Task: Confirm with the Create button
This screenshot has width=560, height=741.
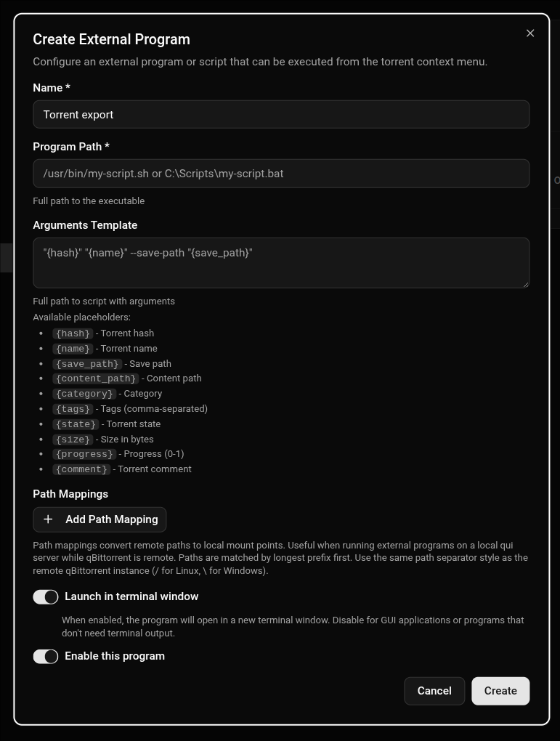Action: coord(500,691)
